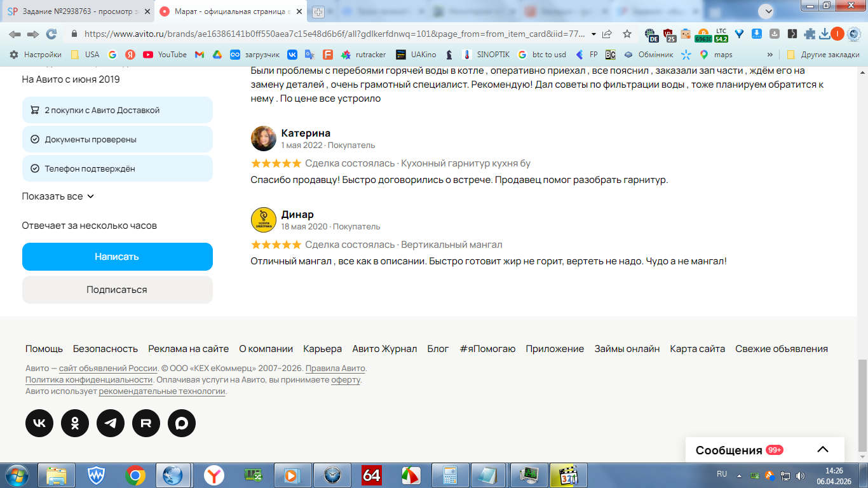The width and height of the screenshot is (868, 488).
Task: Open the calculator from the taskbar
Action: coord(451,475)
